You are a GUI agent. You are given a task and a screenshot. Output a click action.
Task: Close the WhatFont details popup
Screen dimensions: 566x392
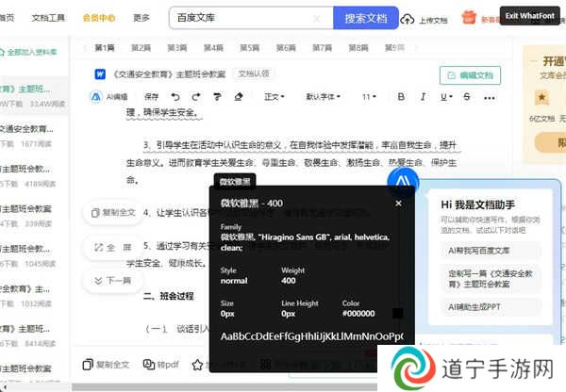point(398,204)
